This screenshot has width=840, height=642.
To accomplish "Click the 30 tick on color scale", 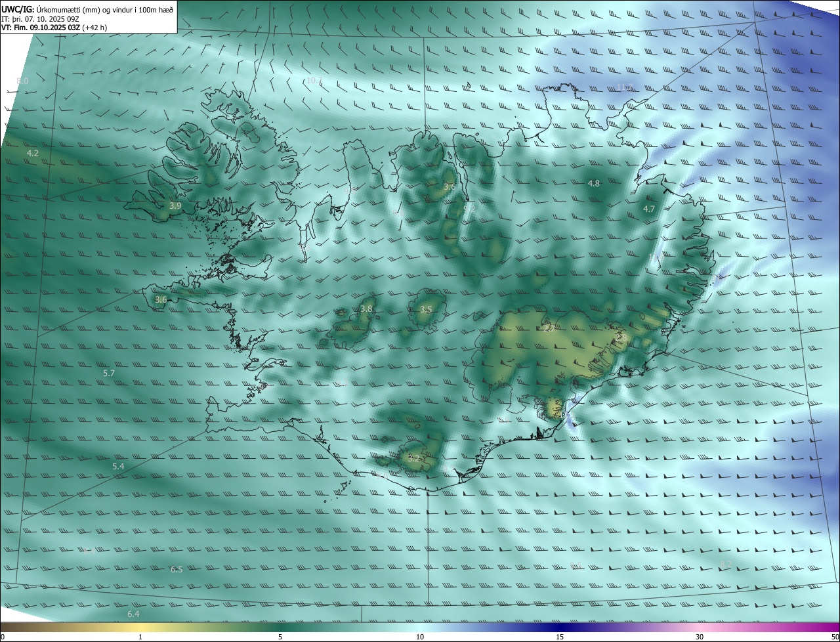I will click(x=700, y=637).
